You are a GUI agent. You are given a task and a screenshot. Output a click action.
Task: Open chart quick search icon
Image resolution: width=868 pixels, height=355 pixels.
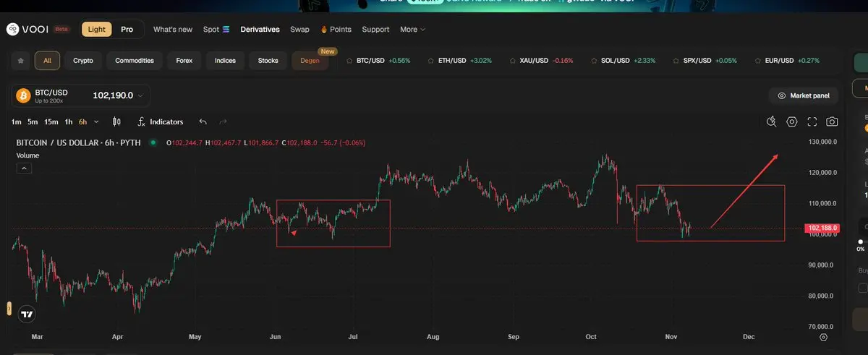click(x=772, y=121)
